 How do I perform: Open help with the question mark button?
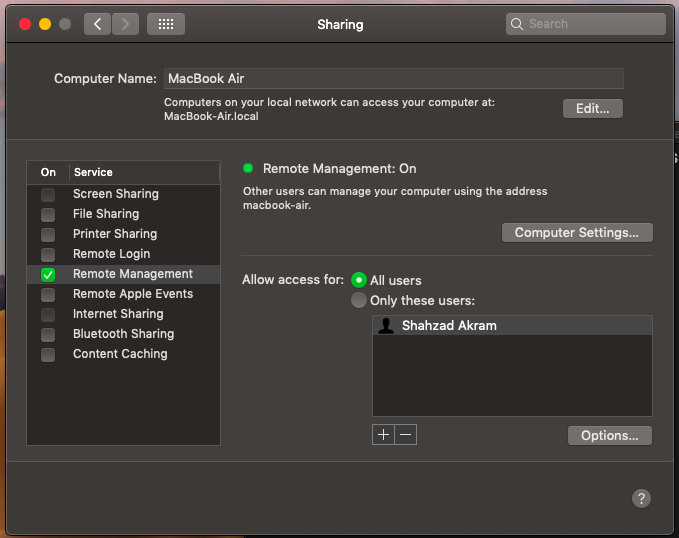tap(641, 498)
